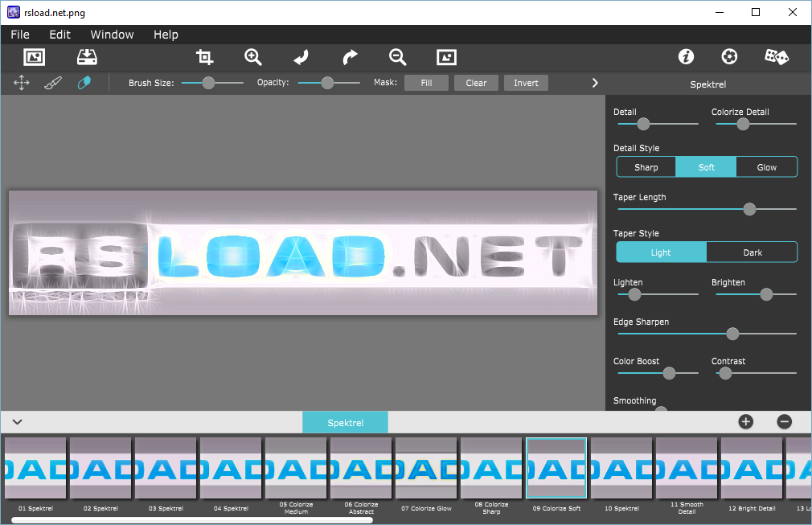This screenshot has height=525, width=812.
Task: Adjust the Color Boost slider
Action: (658, 373)
